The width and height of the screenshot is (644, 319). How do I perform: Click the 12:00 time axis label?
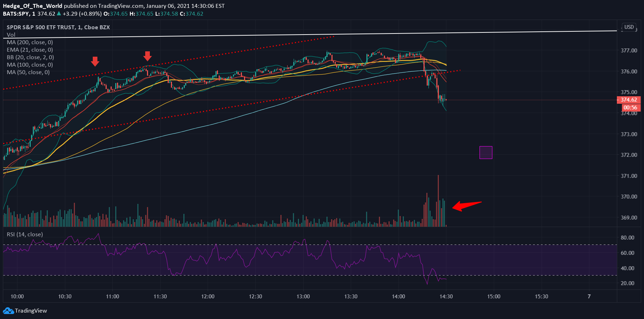coord(208,297)
